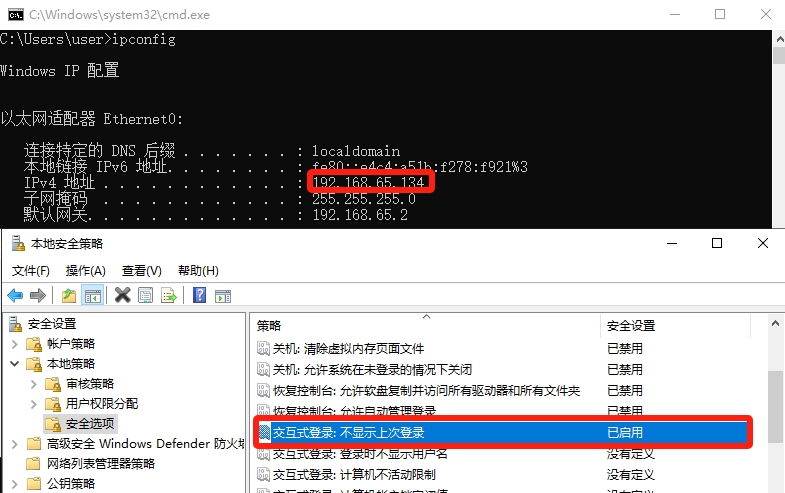Select policy 交互式登录: 计算机不活动限制
The image size is (785, 493).
coord(354,474)
